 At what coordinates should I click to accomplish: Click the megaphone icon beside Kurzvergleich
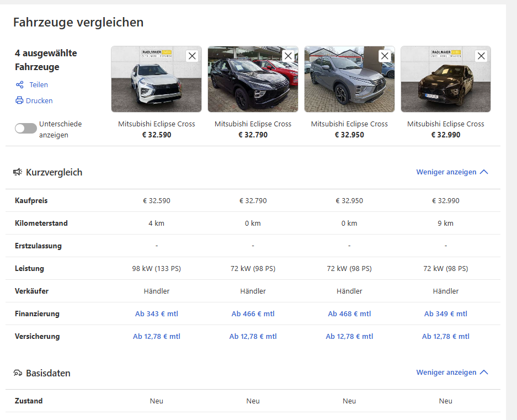tap(18, 172)
